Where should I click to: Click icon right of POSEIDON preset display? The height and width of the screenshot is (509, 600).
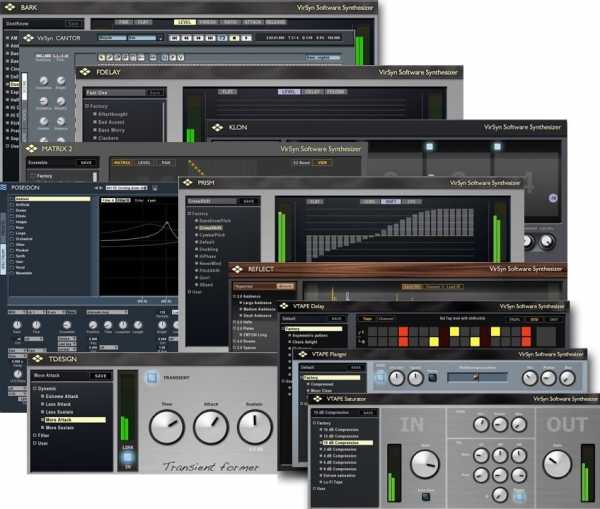(155, 188)
